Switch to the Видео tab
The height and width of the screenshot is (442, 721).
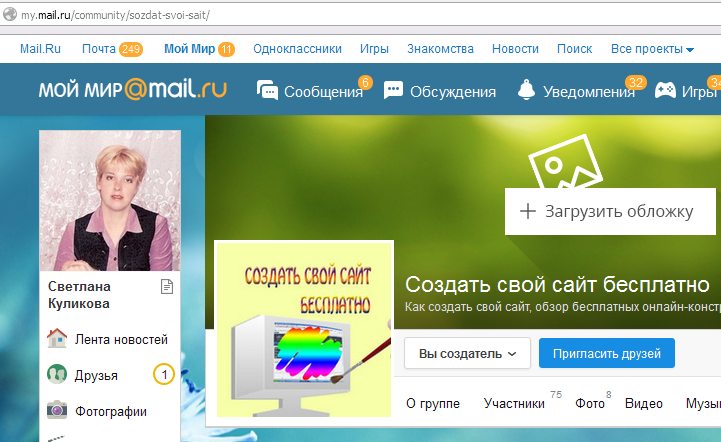643,403
